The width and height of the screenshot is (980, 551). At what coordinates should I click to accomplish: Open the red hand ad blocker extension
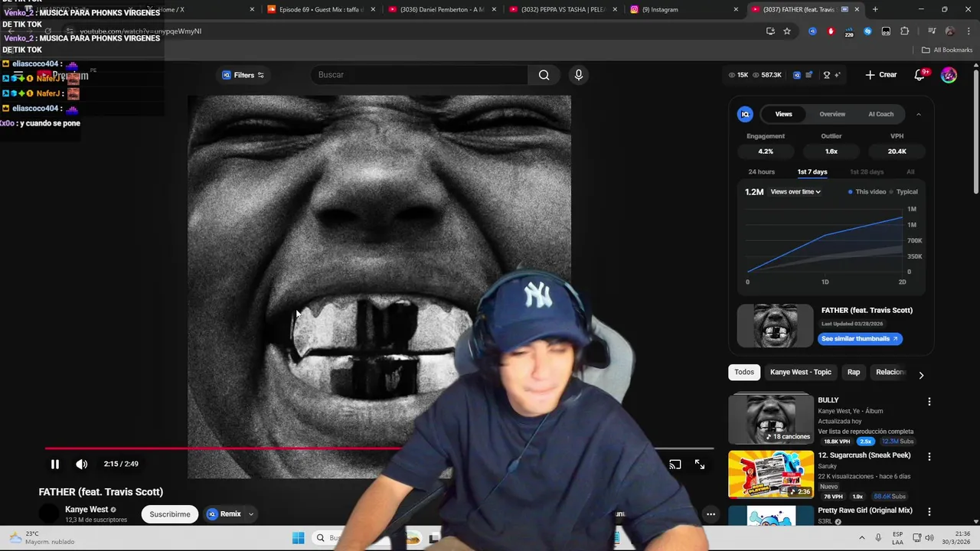831,31
